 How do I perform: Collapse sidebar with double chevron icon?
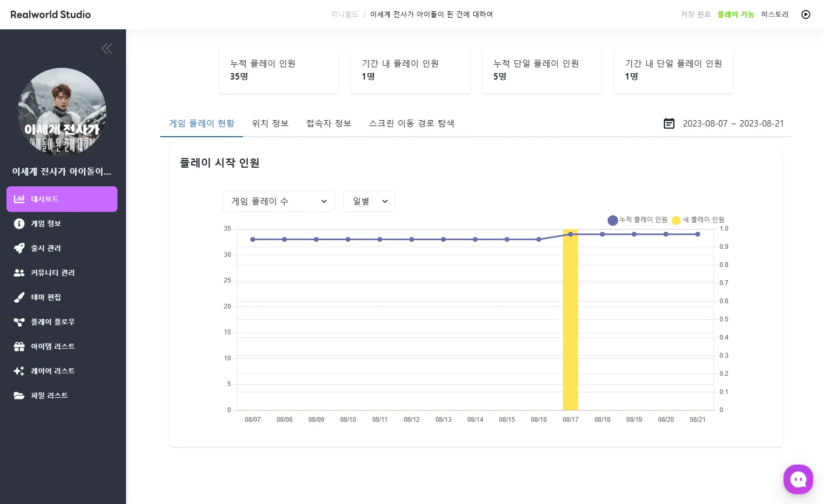[x=107, y=49]
